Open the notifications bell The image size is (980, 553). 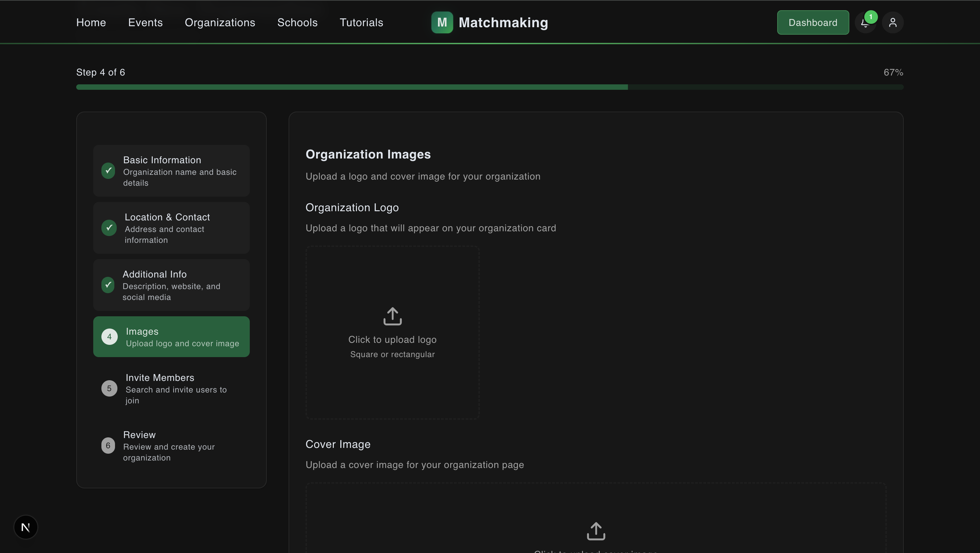click(865, 23)
